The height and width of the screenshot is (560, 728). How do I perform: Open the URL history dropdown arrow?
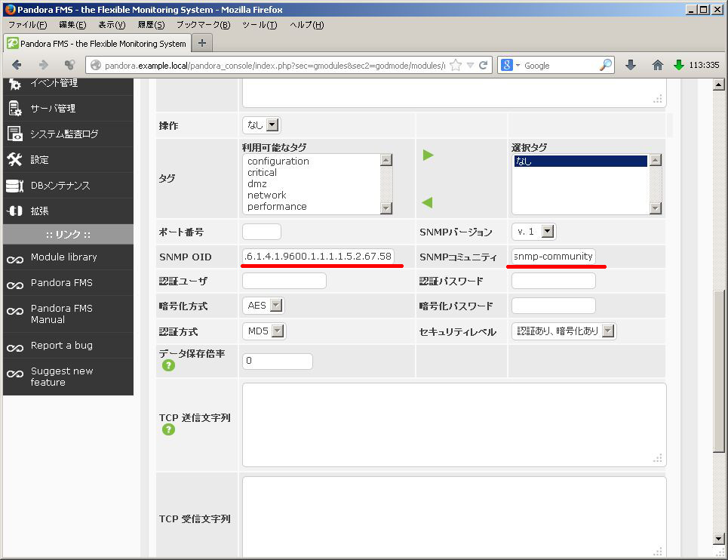pyautogui.click(x=470, y=65)
